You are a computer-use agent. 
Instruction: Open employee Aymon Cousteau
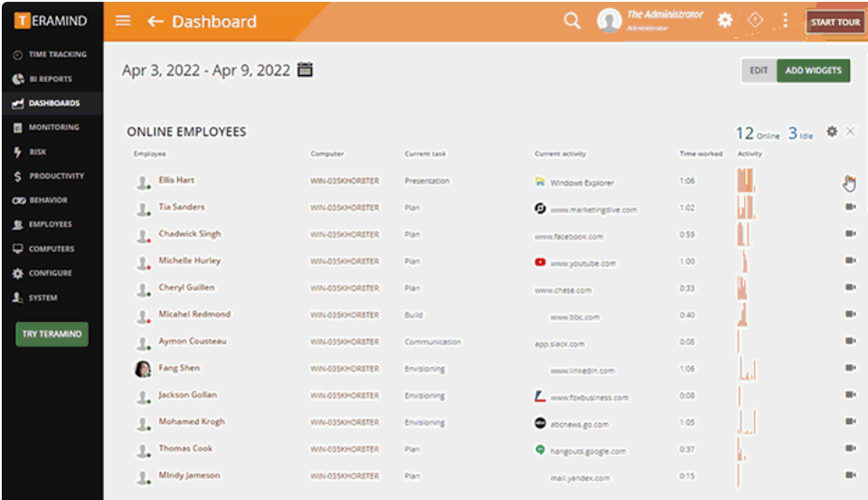coord(192,341)
